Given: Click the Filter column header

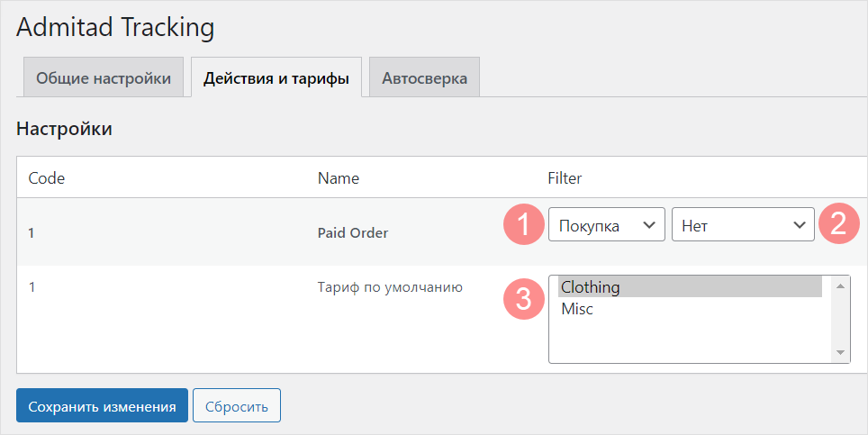Looking at the screenshot, I should pyautogui.click(x=565, y=178).
